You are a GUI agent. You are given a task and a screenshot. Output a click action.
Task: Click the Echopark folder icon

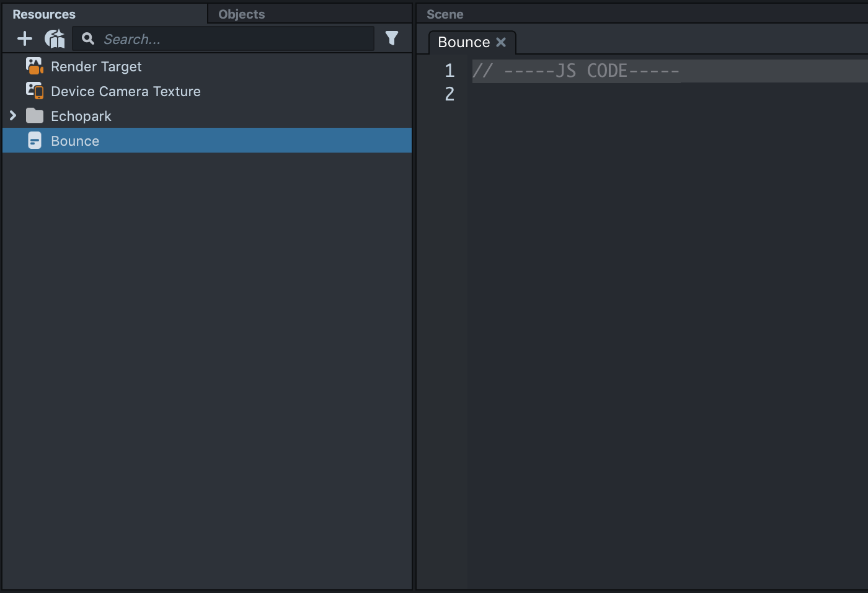tap(34, 115)
